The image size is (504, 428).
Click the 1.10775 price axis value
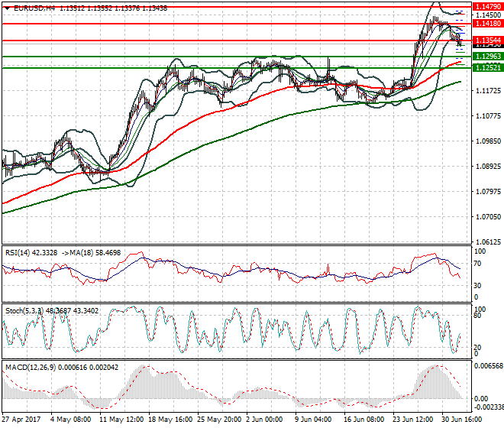[x=488, y=116]
